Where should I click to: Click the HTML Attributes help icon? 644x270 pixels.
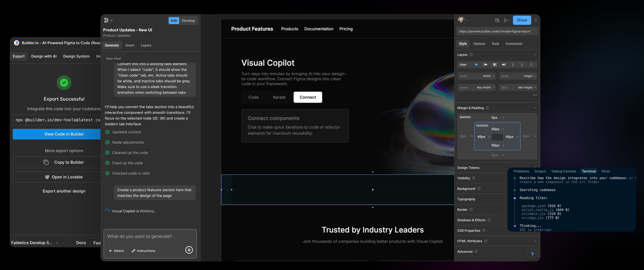tap(486, 241)
